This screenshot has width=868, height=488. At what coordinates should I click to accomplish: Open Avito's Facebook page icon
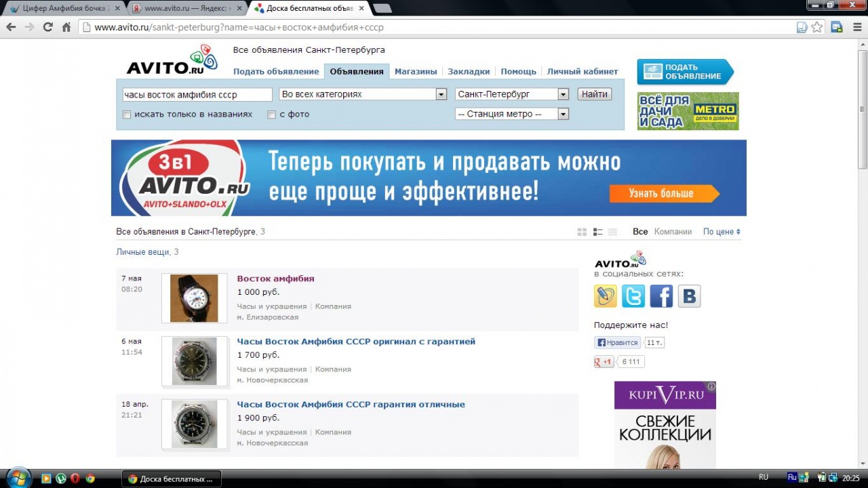(x=661, y=296)
